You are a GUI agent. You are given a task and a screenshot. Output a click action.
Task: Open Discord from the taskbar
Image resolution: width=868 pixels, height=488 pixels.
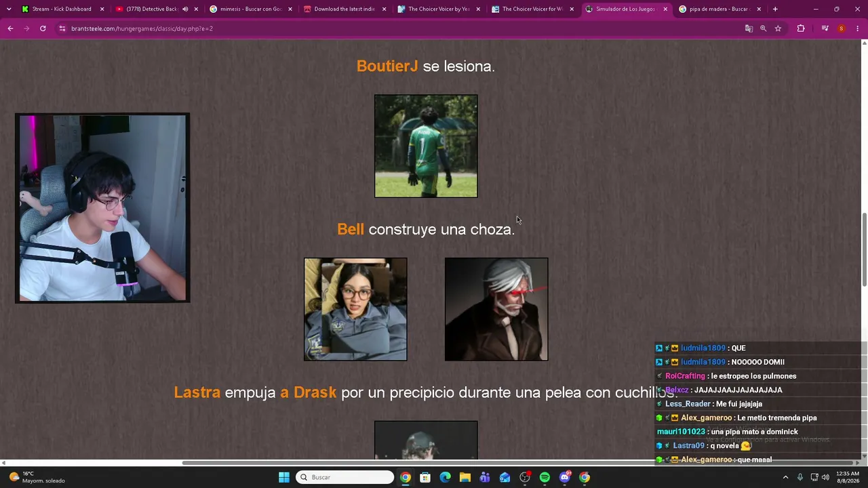565,477
